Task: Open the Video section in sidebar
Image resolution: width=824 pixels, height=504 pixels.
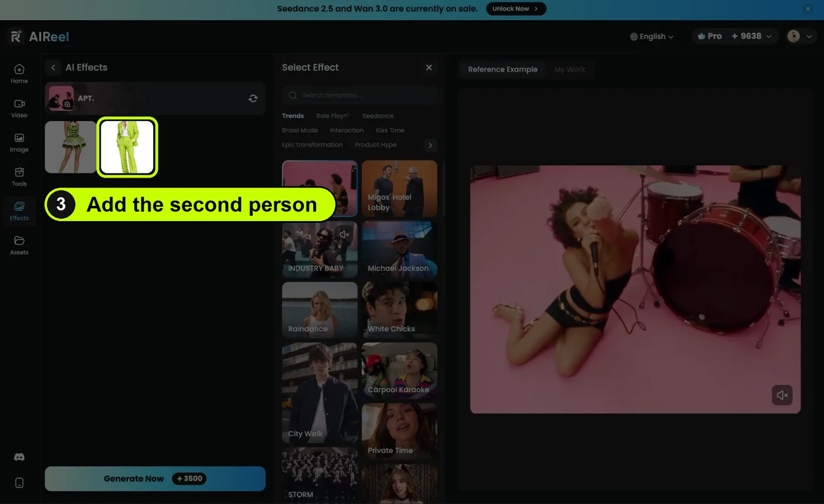Action: 19,108
